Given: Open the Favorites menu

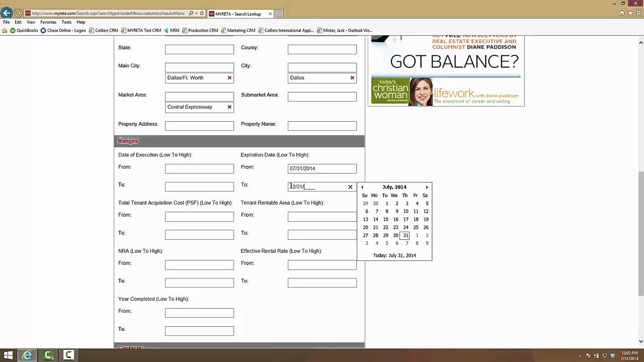Looking at the screenshot, I should (x=48, y=22).
